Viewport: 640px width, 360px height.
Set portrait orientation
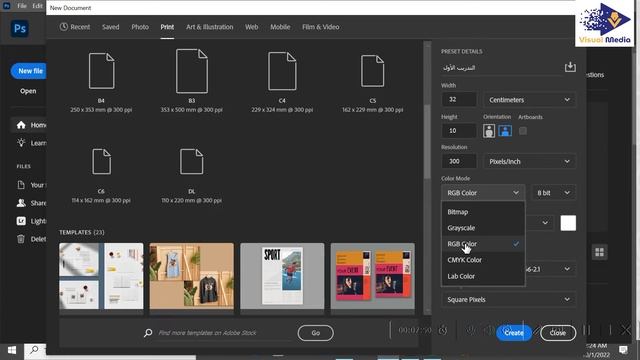[x=489, y=131]
